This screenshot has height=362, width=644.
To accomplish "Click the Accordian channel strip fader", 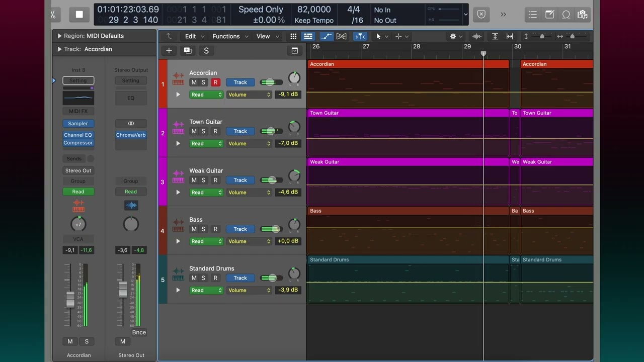I will tap(70, 299).
